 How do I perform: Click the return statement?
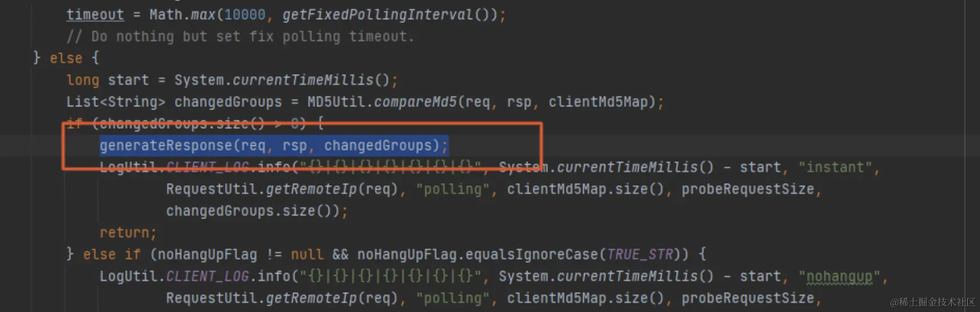pos(128,233)
